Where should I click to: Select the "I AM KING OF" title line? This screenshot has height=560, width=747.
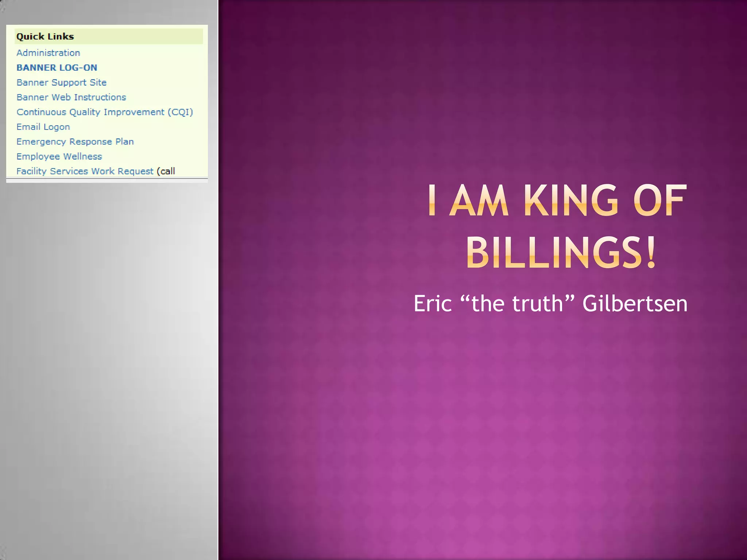(x=557, y=200)
